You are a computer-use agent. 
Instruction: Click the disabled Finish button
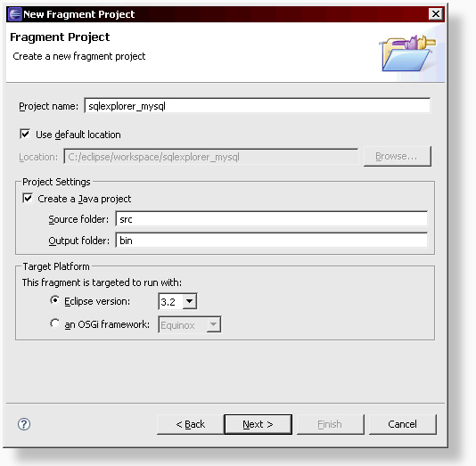pyautogui.click(x=331, y=424)
